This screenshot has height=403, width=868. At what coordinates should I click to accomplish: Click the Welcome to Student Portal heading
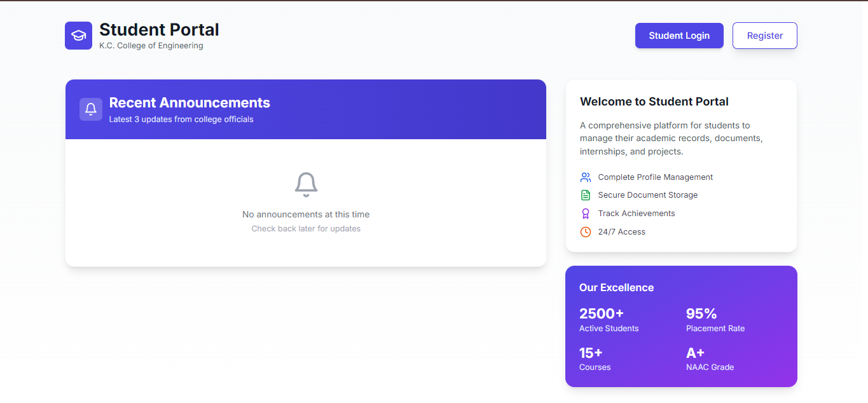pos(654,102)
